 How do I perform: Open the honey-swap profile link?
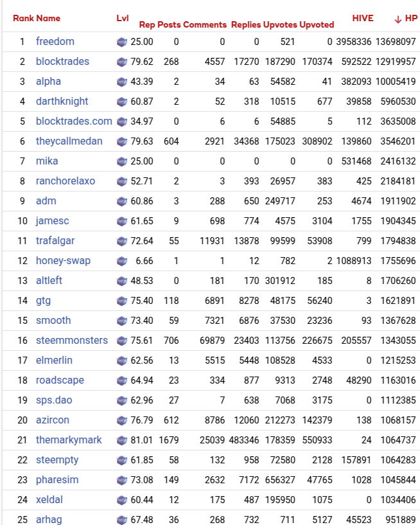click(63, 261)
